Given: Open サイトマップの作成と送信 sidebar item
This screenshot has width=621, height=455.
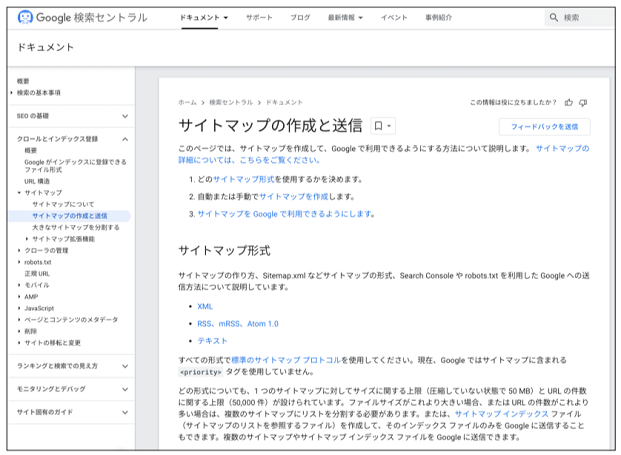Looking at the screenshot, I should click(x=70, y=216).
